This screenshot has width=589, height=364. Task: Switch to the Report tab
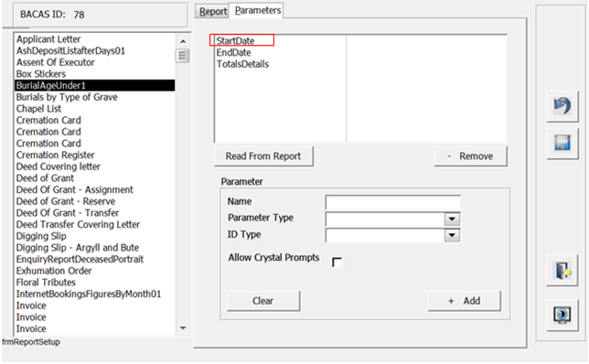(213, 11)
